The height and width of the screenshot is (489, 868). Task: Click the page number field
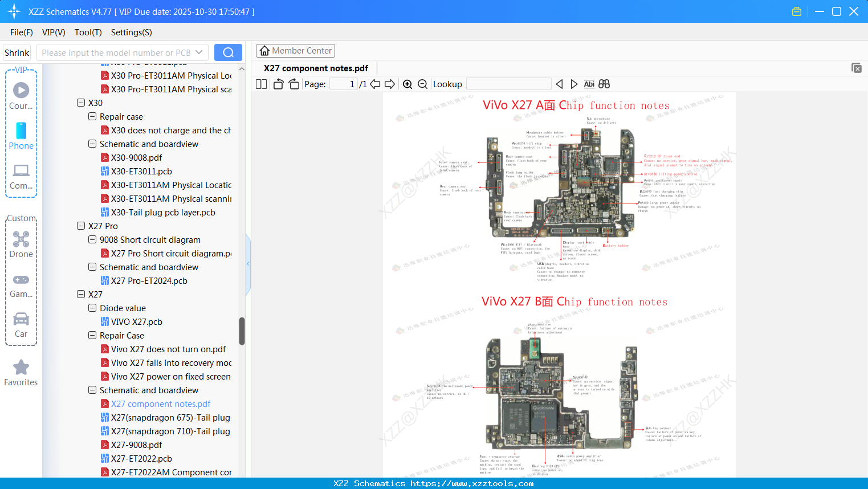tap(343, 84)
